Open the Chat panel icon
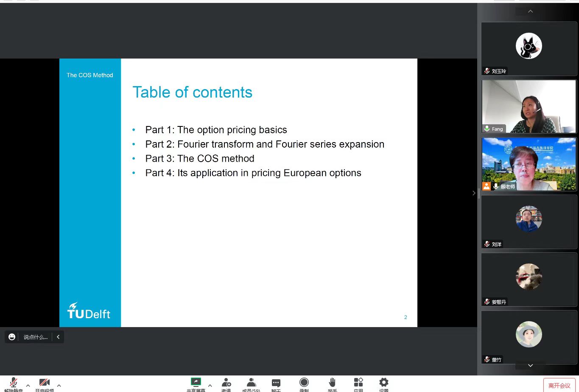Image resolution: width=579 pixels, height=392 pixels. [276, 383]
